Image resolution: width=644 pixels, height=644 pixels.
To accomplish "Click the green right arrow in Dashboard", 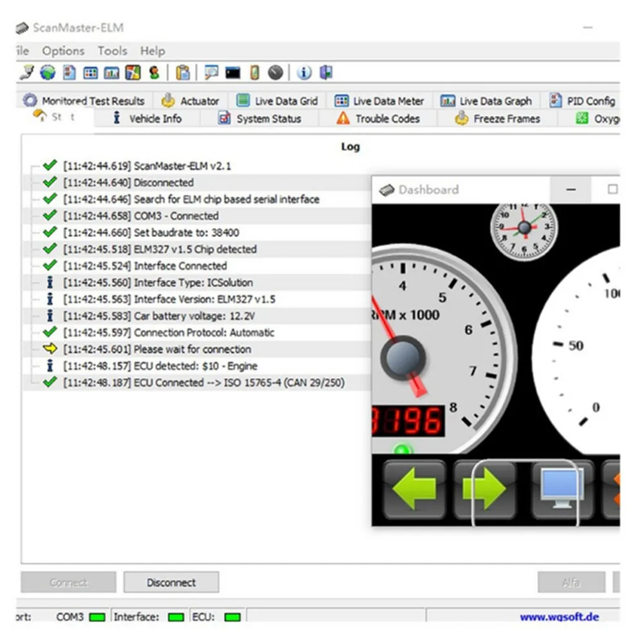I will pyautogui.click(x=485, y=489).
